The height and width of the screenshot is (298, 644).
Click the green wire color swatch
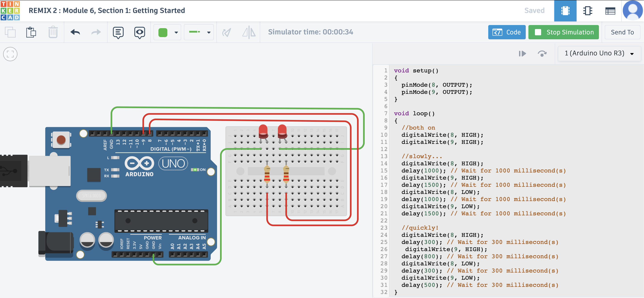[x=163, y=32]
